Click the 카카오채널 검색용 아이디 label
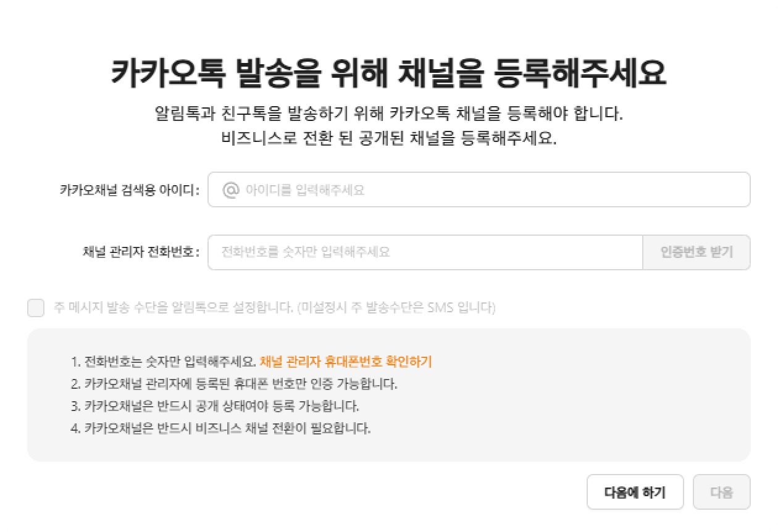778x532 pixels. tap(130, 190)
